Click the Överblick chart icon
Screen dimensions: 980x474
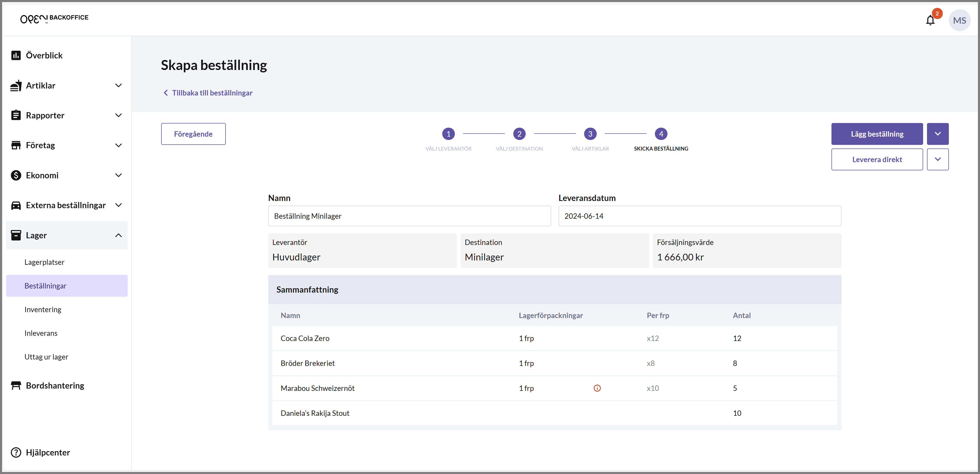point(16,56)
